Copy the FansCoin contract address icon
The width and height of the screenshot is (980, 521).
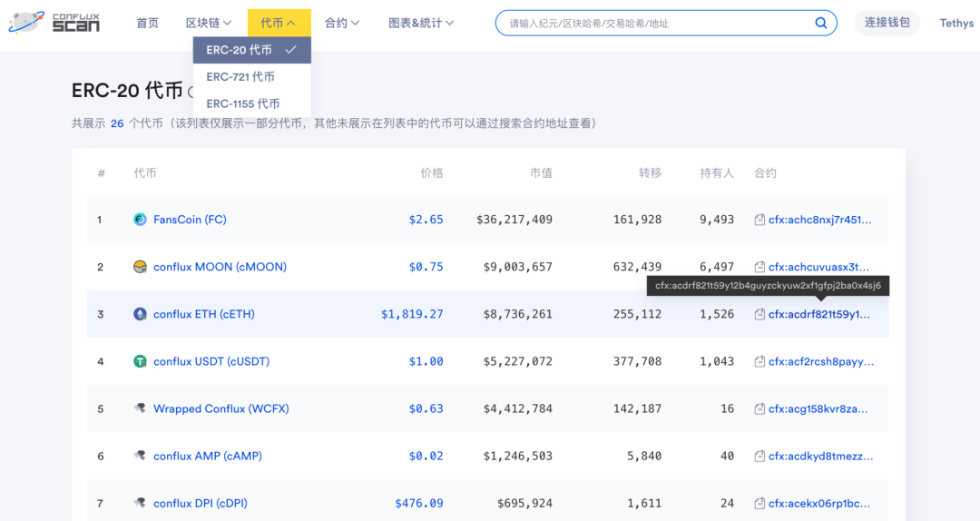759,220
